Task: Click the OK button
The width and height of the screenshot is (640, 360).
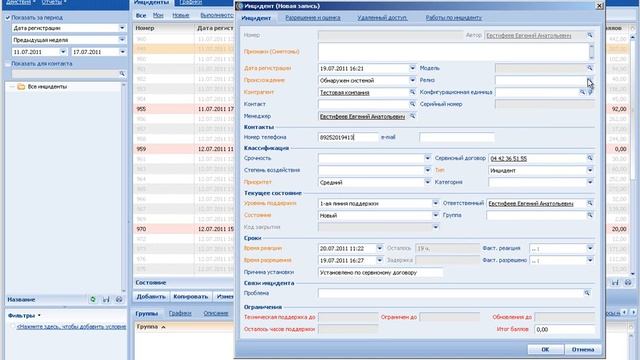Action: coord(545,349)
